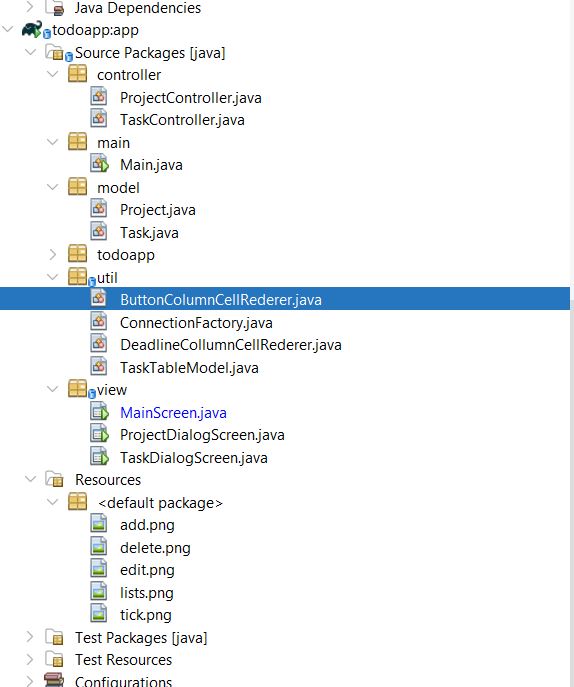This screenshot has height=687, width=574.
Task: Expand the Java Dependencies node
Action: 29,7
